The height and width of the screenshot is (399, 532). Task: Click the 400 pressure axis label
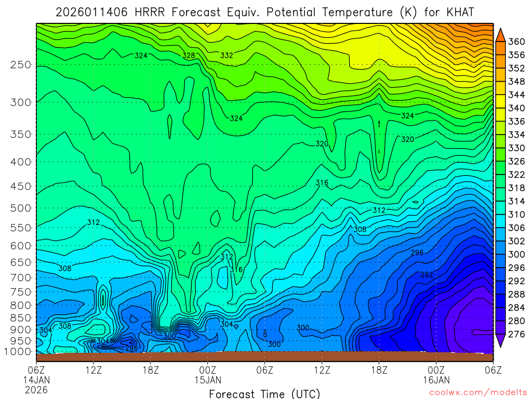tap(21, 162)
